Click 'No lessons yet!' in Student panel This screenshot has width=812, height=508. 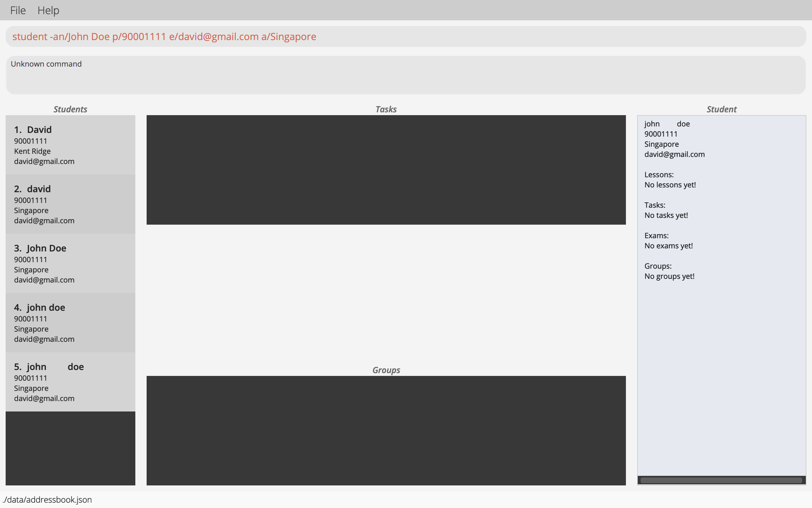[x=670, y=185]
